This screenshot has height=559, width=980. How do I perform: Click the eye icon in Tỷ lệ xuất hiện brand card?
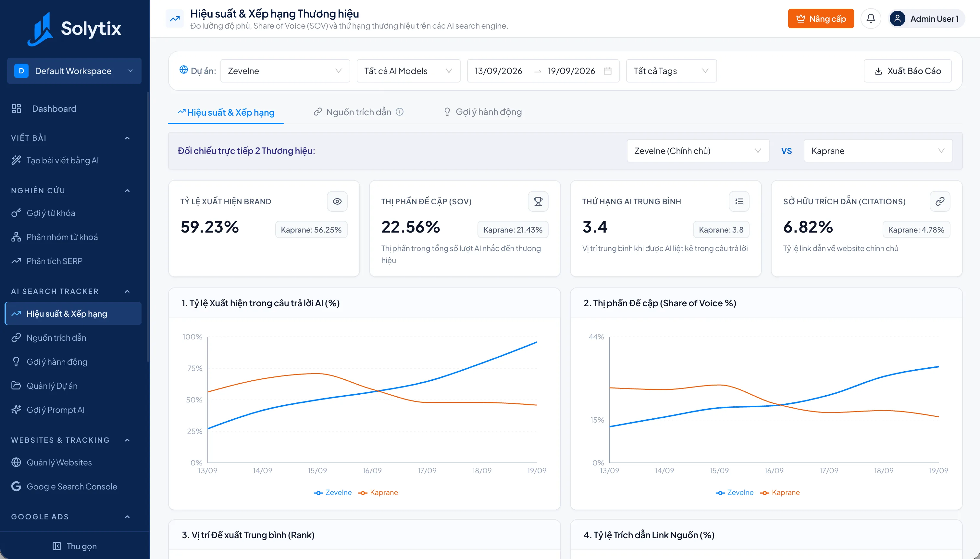pyautogui.click(x=337, y=201)
